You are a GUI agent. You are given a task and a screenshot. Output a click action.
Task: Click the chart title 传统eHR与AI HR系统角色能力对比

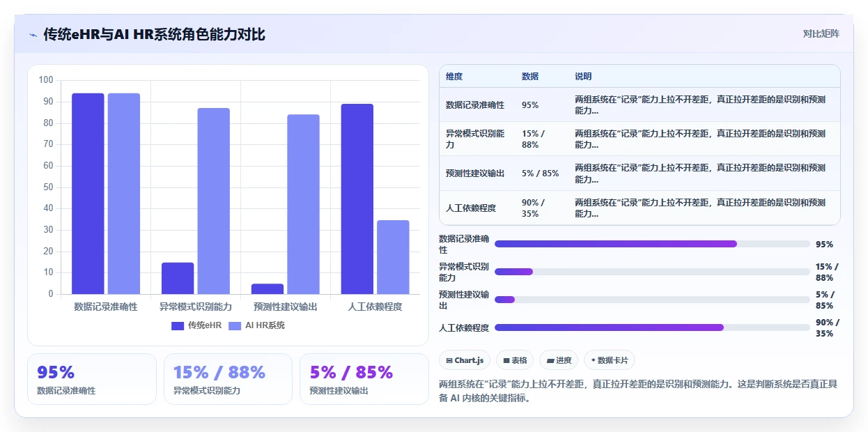[x=154, y=34]
